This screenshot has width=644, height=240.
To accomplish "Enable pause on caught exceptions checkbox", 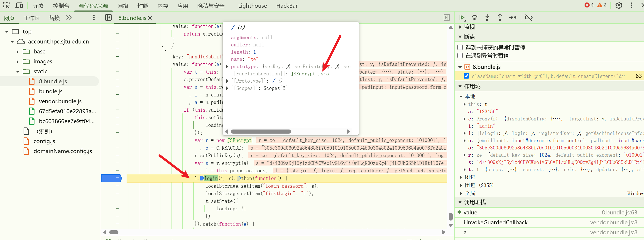I will [x=460, y=56].
